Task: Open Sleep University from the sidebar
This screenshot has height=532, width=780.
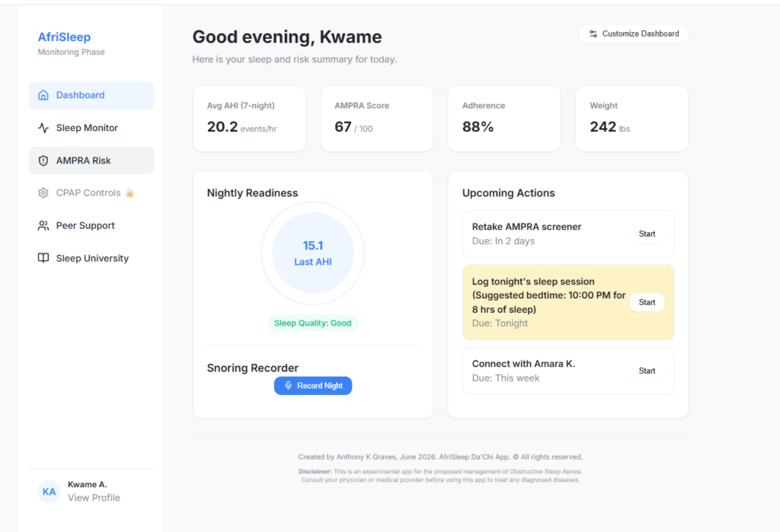Action: (91, 258)
